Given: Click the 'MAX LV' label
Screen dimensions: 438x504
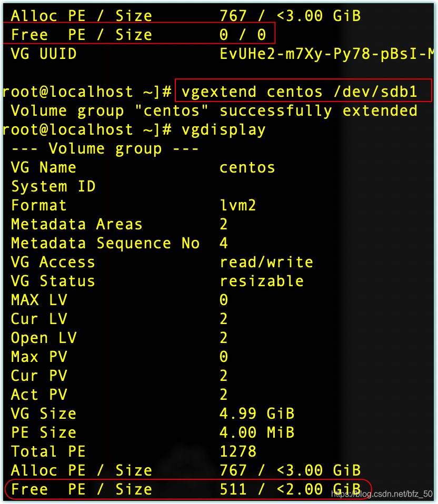Looking at the screenshot, I should 39,300.
